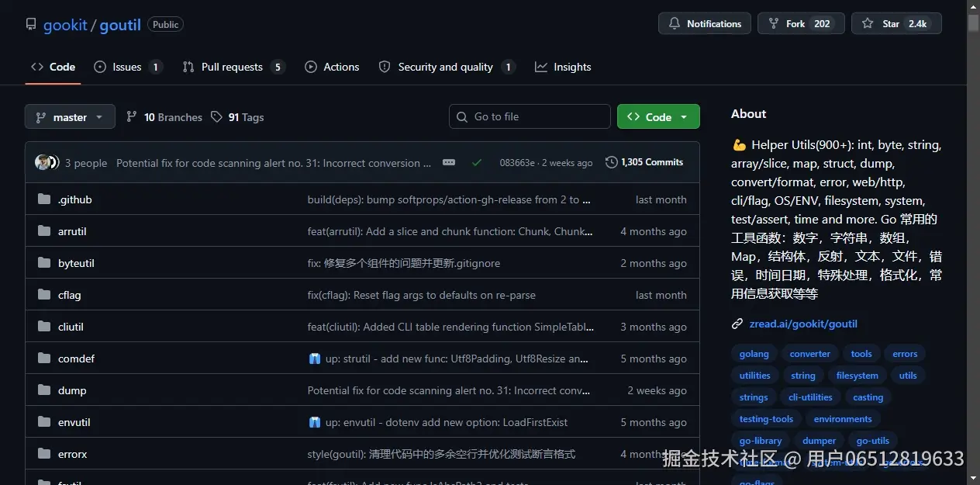Select the utilities topic tag

click(755, 376)
